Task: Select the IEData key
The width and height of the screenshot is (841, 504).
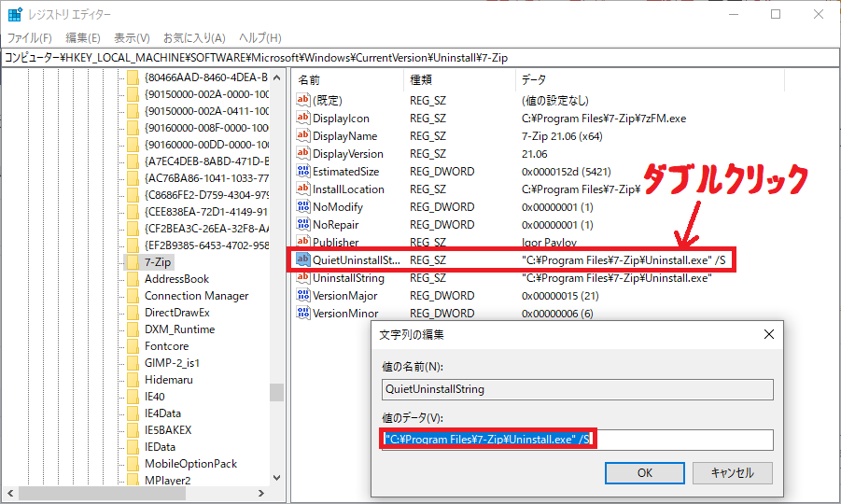Action: pos(160,447)
